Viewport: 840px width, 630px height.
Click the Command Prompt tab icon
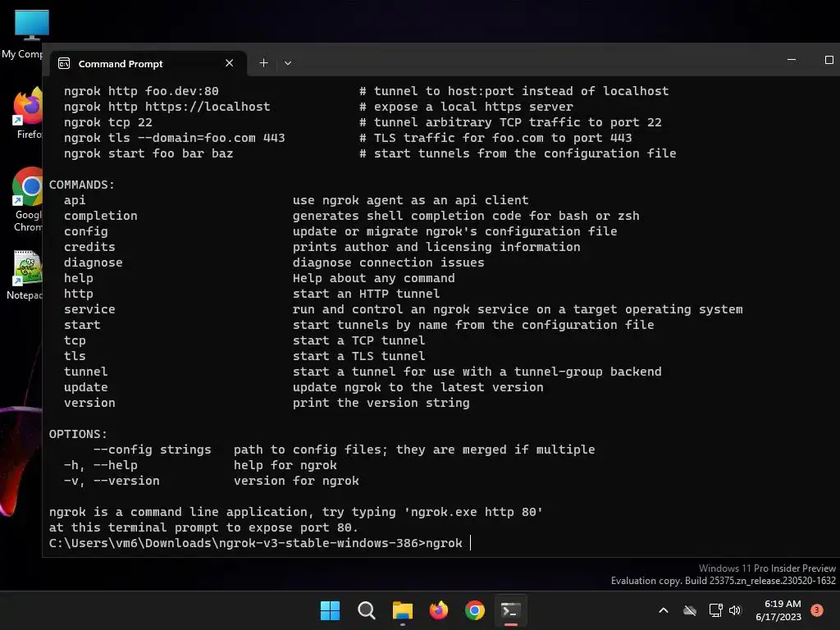[64, 63]
